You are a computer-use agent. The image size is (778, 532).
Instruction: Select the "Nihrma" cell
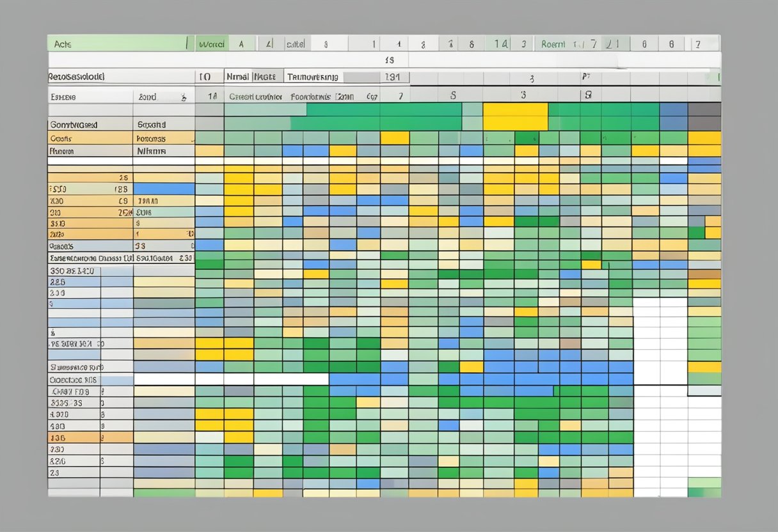pos(164,152)
